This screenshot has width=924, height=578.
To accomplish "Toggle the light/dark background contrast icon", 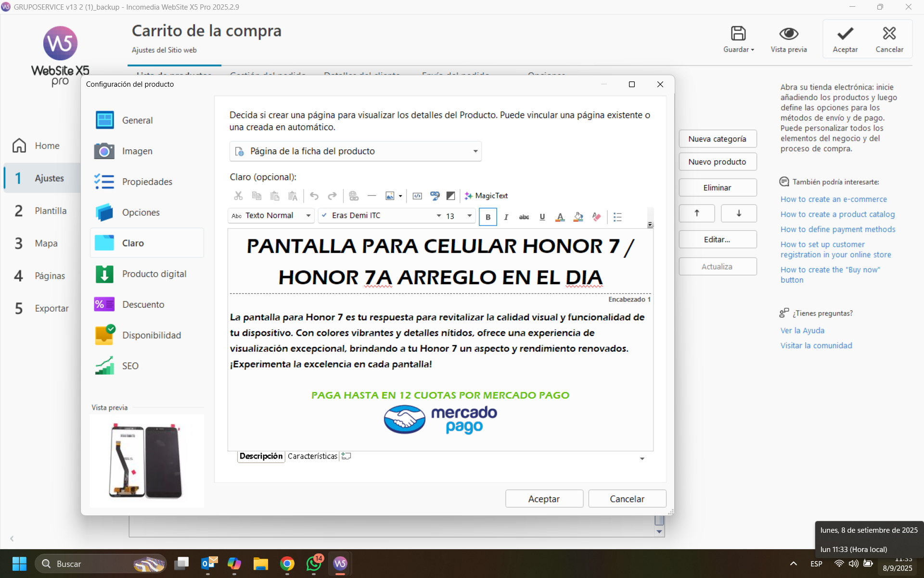I will click(x=451, y=196).
